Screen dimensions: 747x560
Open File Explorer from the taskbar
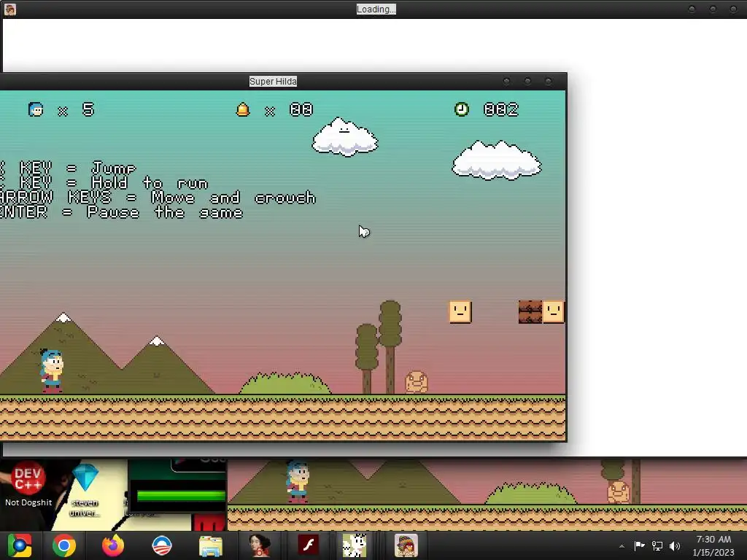[x=210, y=545]
